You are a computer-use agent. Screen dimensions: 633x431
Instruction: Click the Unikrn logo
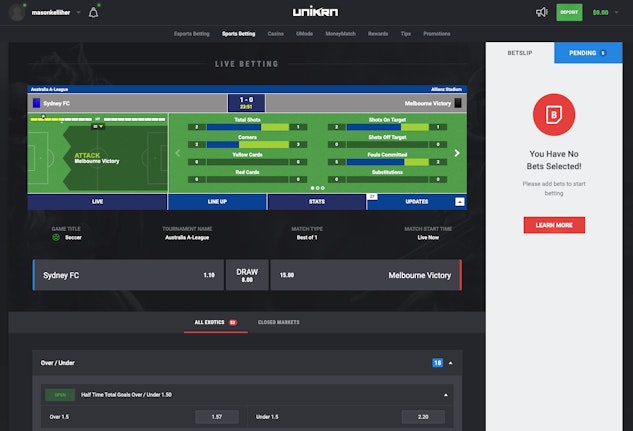point(316,13)
